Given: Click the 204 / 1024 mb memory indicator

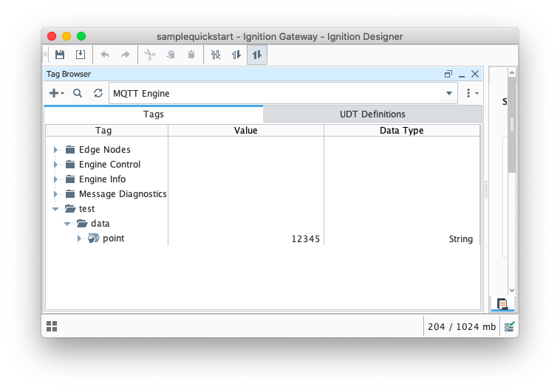Looking at the screenshot, I should (462, 326).
